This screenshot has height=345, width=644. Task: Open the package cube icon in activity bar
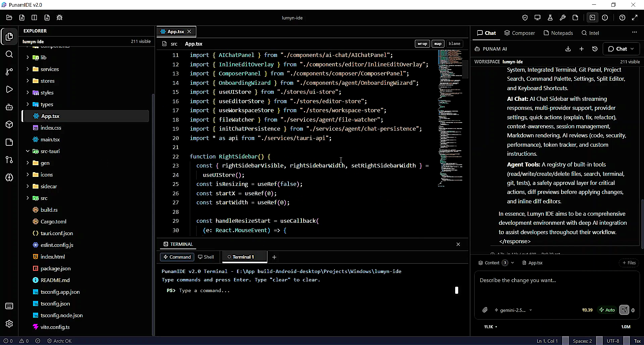click(x=9, y=125)
